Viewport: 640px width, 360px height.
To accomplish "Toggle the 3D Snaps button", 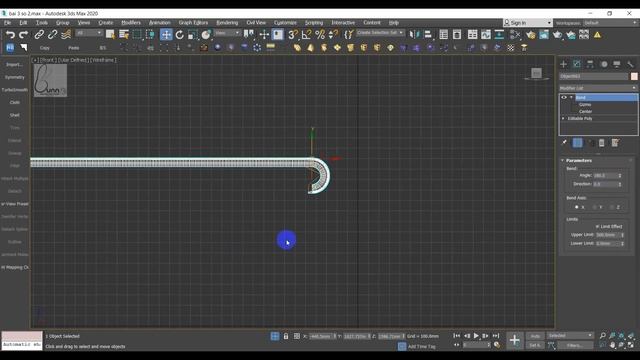I will [293, 35].
